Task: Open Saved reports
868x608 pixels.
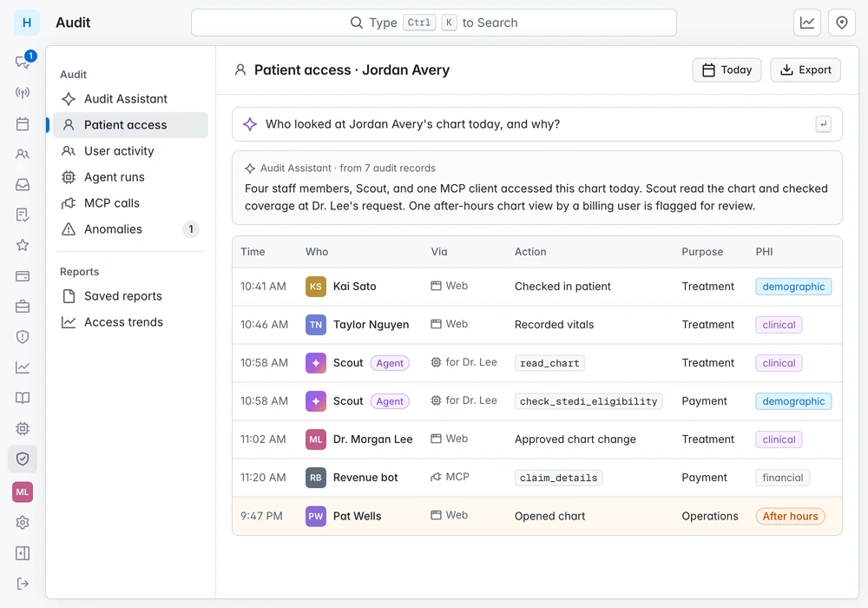Action: [x=131, y=296]
